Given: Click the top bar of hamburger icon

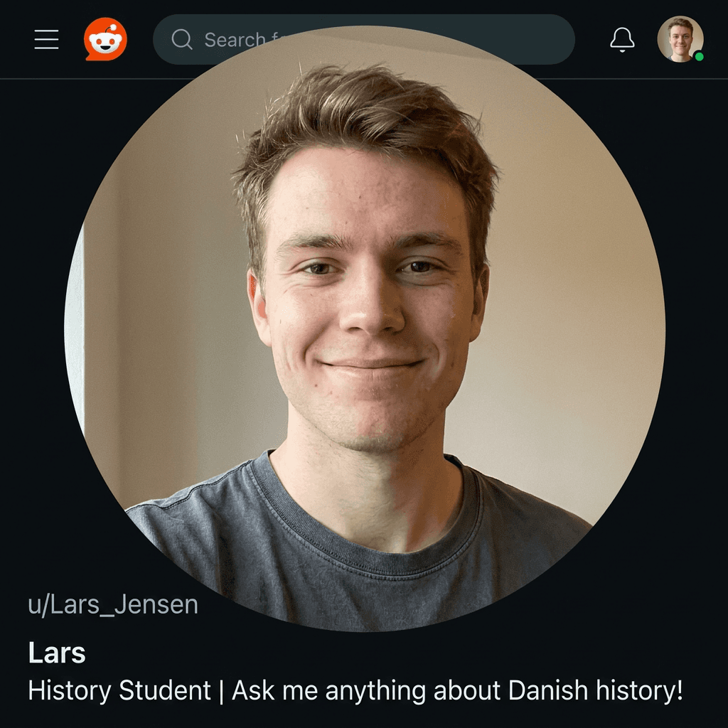Looking at the screenshot, I should [46, 31].
